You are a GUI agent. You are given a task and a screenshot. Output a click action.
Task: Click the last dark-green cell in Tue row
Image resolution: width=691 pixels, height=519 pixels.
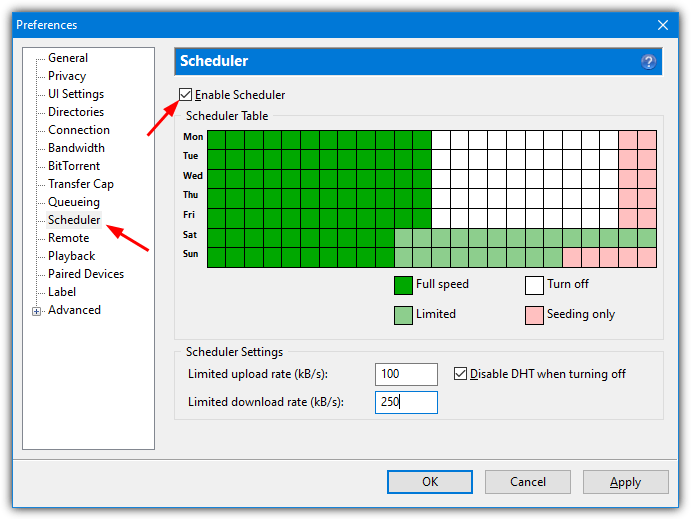(x=422, y=159)
